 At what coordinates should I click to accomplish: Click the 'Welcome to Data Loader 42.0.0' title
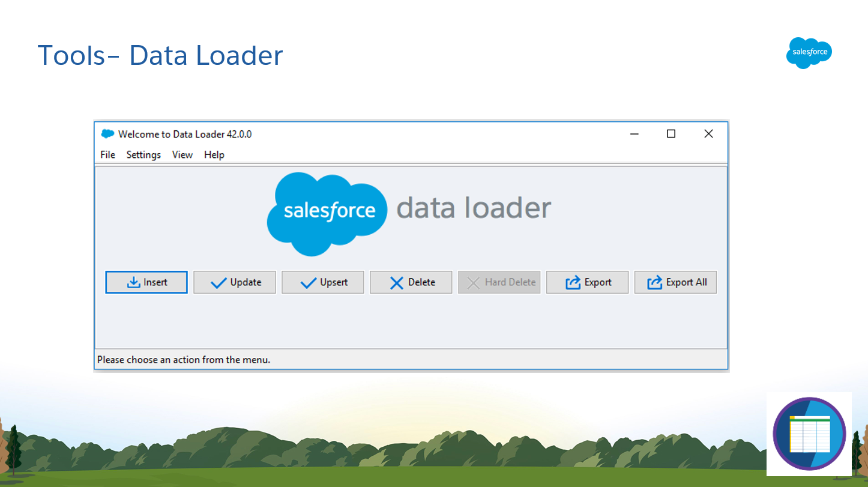(185, 135)
